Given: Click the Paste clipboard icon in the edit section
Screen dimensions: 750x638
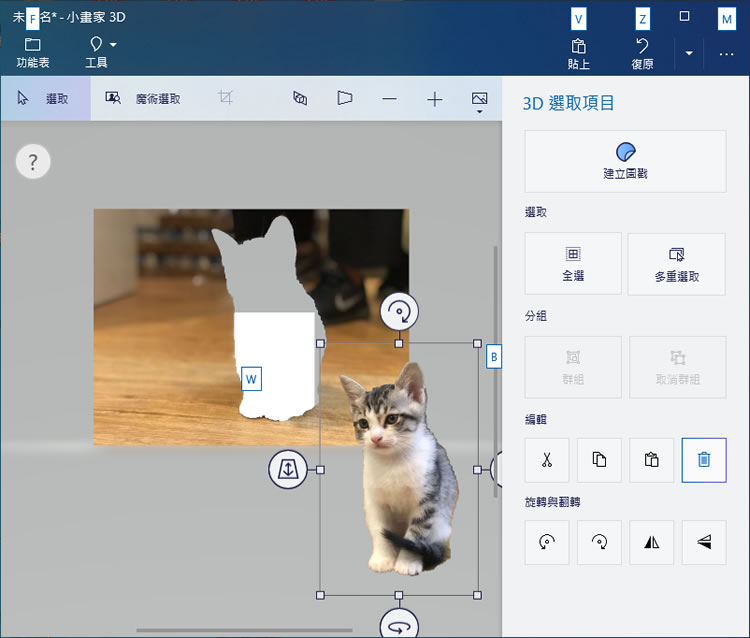Looking at the screenshot, I should 652,460.
